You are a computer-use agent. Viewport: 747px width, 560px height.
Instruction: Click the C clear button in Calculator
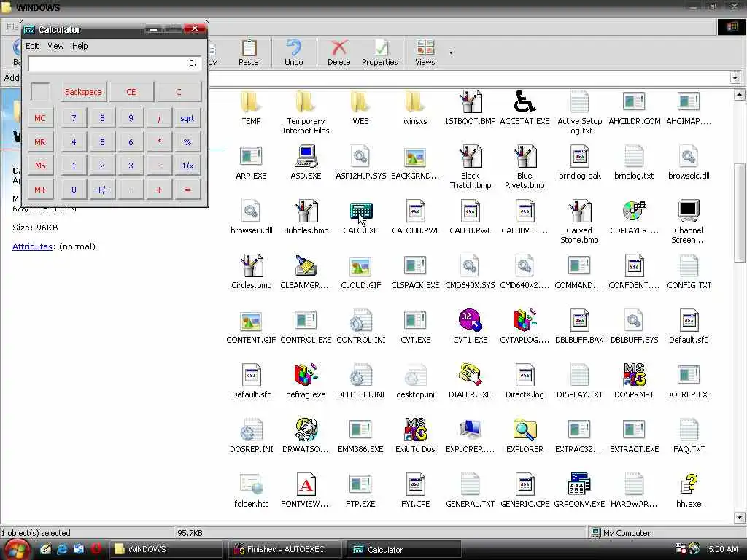click(x=179, y=92)
